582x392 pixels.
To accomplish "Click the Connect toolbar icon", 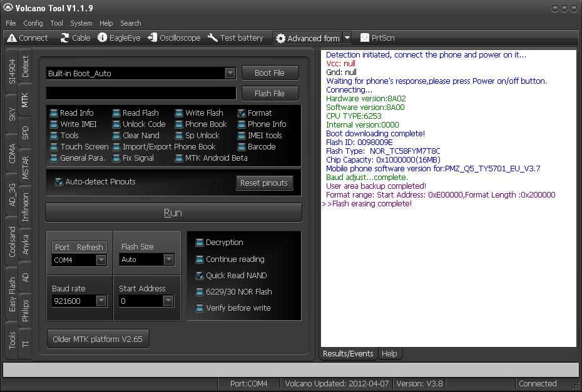I will tap(12, 38).
